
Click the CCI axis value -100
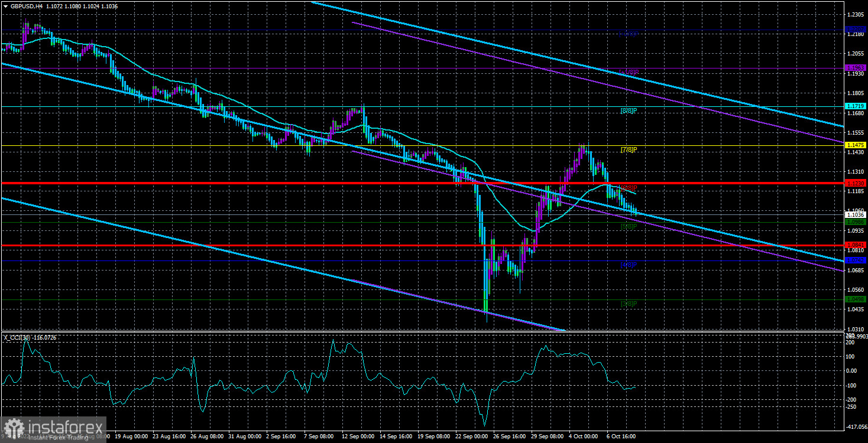click(x=853, y=385)
